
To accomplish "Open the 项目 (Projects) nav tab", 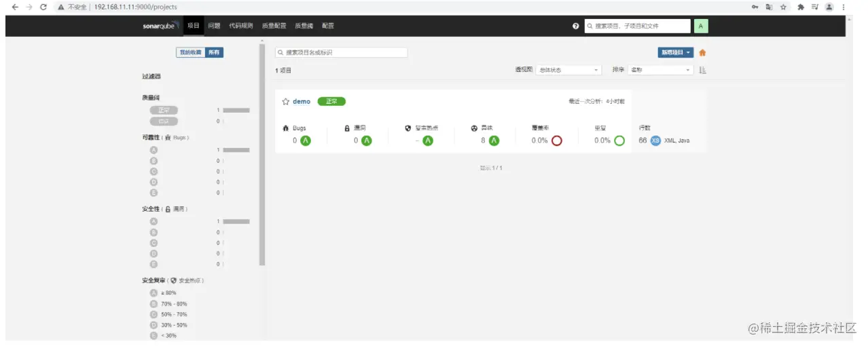I will coord(194,26).
